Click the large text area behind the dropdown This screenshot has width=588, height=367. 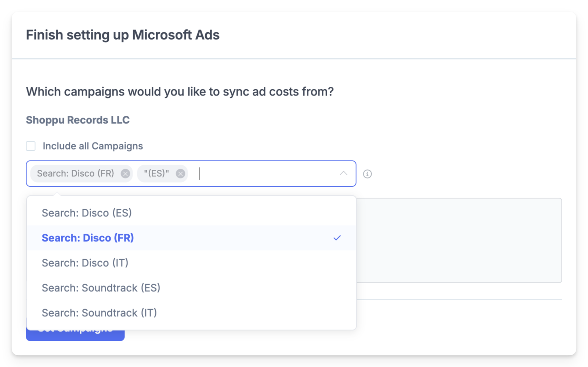tap(459, 241)
